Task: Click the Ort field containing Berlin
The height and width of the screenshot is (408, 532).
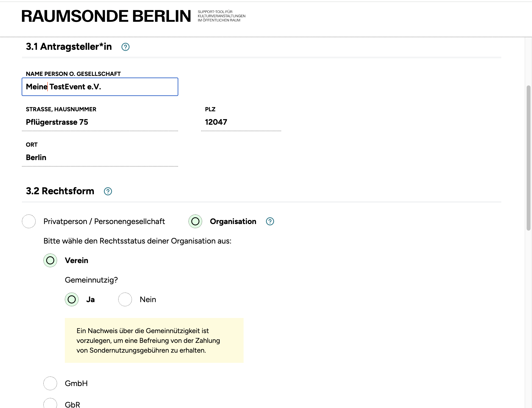Action: coord(100,157)
